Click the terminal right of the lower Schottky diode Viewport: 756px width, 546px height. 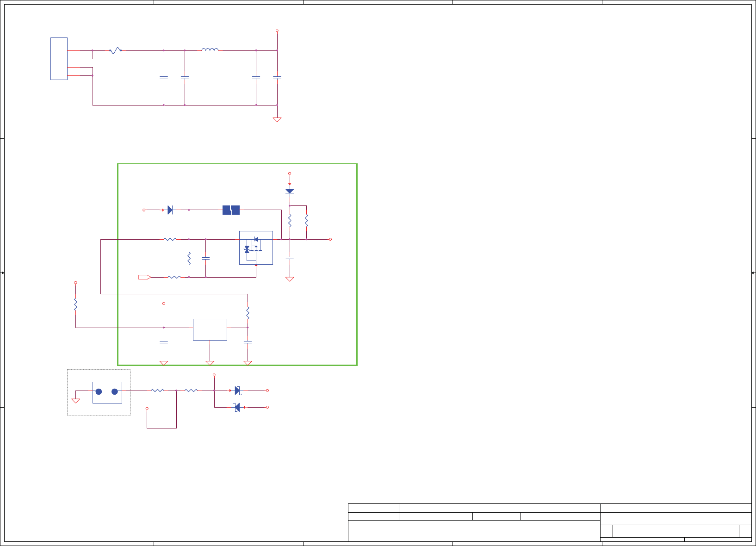[267, 407]
